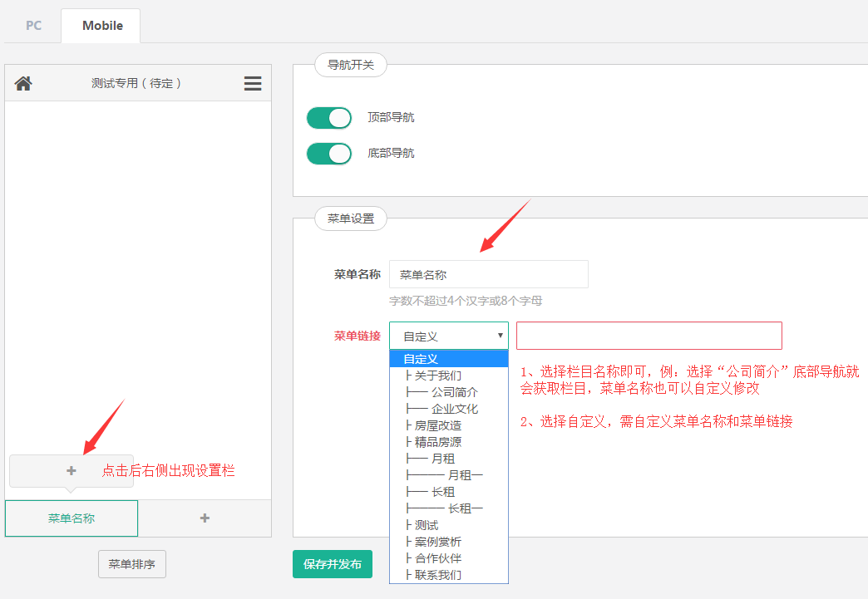Click the 菜单名称 text input field
The image size is (868, 599).
pyautogui.click(x=488, y=274)
